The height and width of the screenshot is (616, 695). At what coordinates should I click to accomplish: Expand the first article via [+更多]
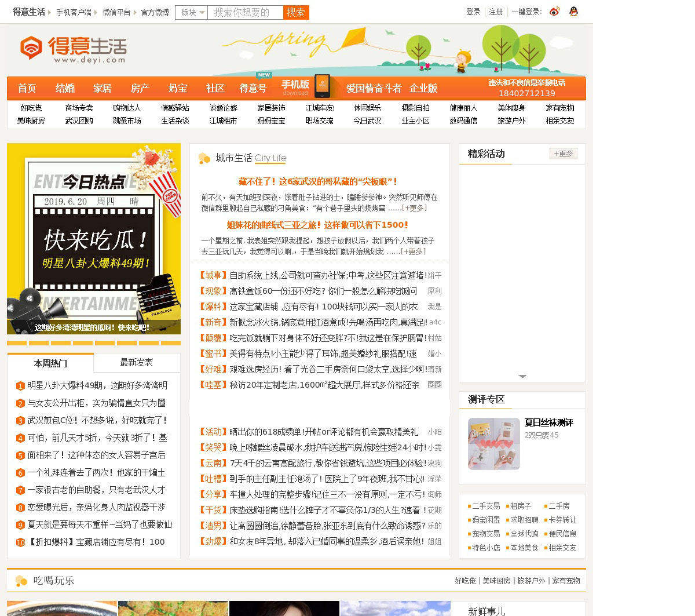point(415,208)
